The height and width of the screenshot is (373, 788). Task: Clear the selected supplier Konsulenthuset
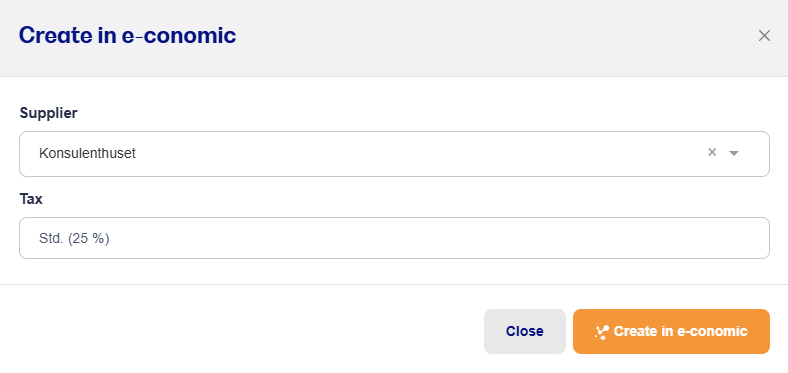(712, 152)
